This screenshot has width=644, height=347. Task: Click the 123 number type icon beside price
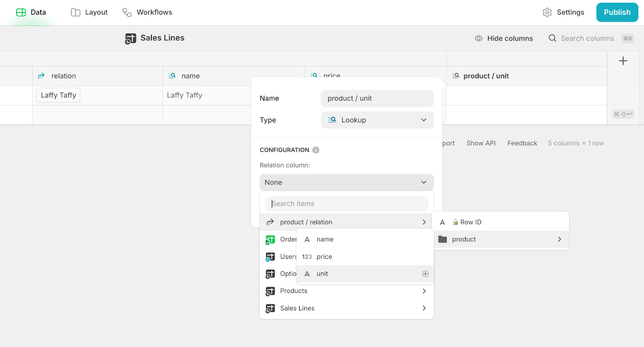307,257
